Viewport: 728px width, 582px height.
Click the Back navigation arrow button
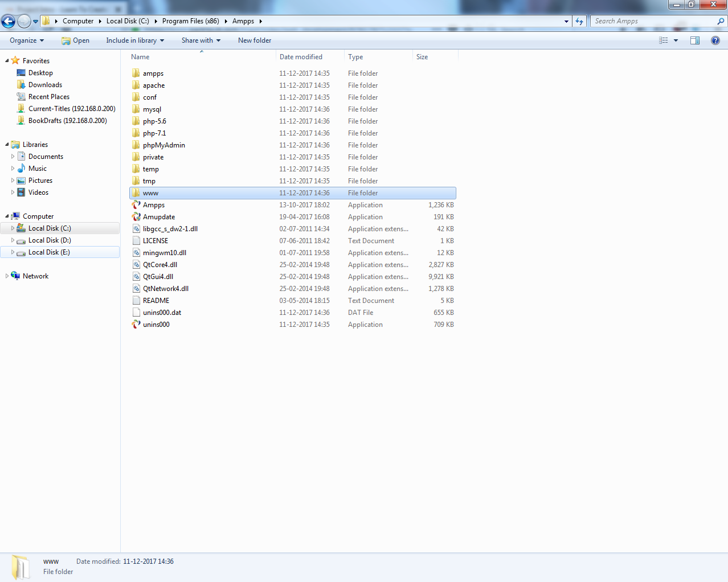pyautogui.click(x=9, y=22)
